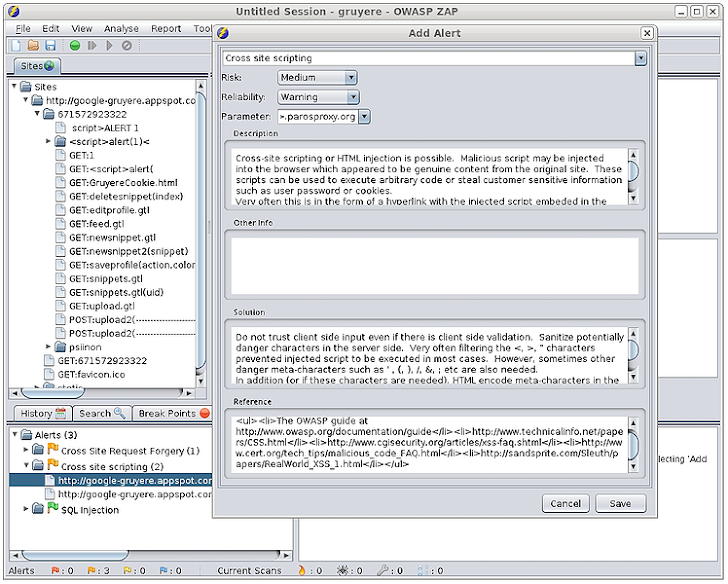Collapse the Alerts (3) root node

coord(15,434)
